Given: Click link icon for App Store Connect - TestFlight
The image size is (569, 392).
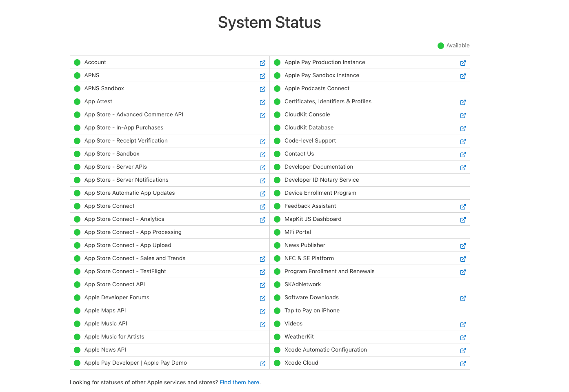Looking at the screenshot, I should [262, 272].
